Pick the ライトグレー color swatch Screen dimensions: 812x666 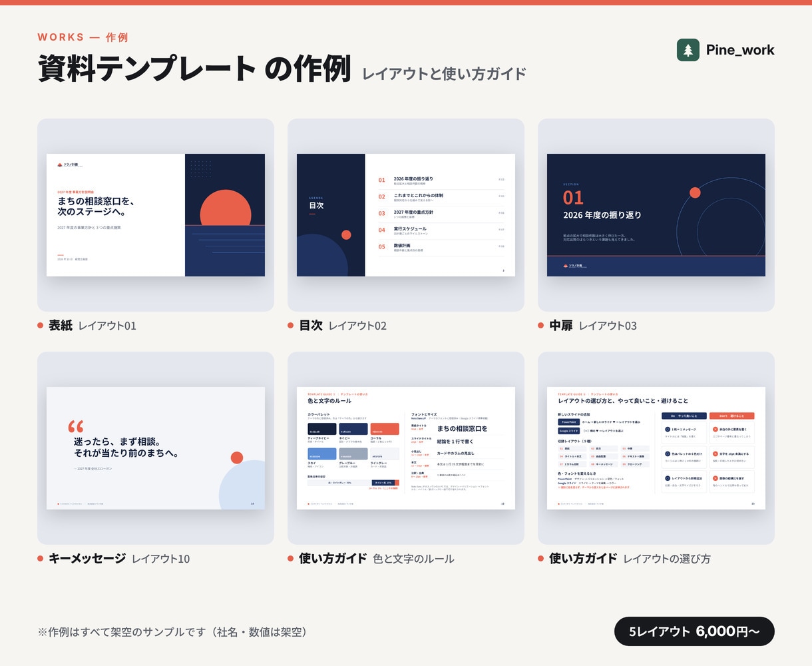(x=385, y=454)
